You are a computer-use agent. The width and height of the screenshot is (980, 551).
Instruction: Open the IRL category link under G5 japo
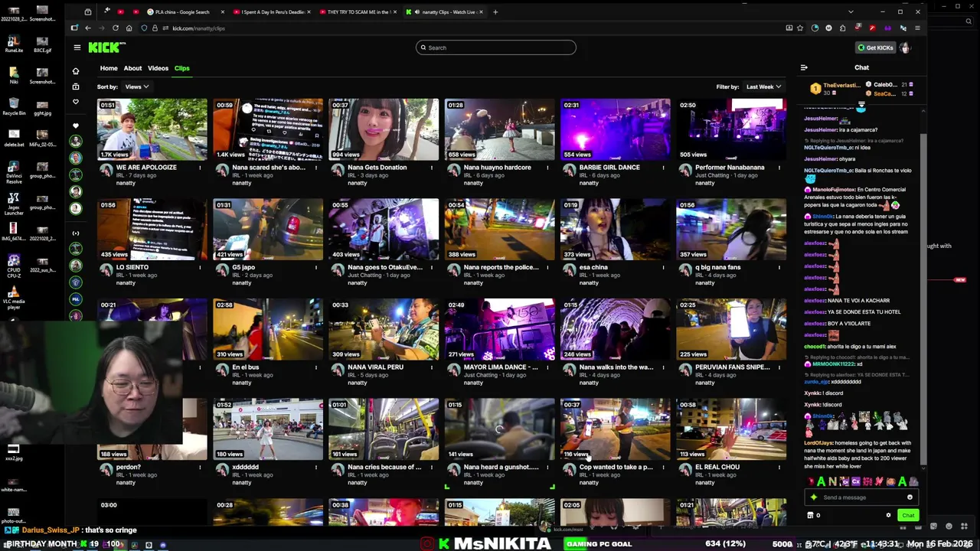[236, 275]
